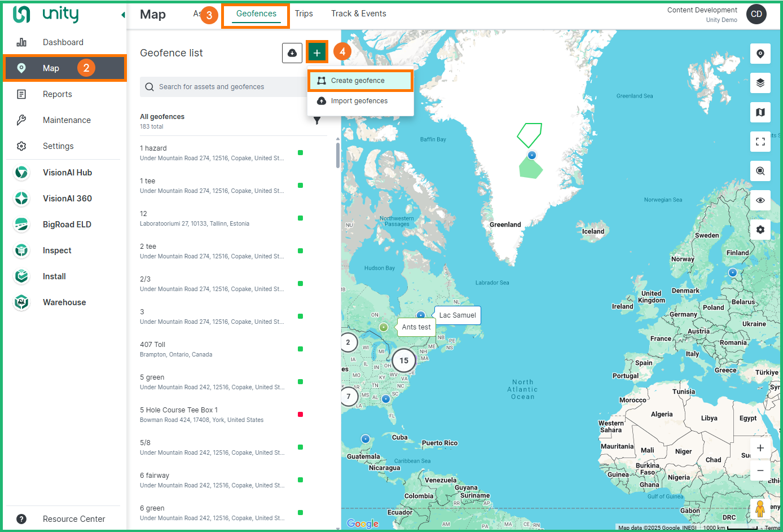Switch to the Trips tab

pyautogui.click(x=303, y=14)
